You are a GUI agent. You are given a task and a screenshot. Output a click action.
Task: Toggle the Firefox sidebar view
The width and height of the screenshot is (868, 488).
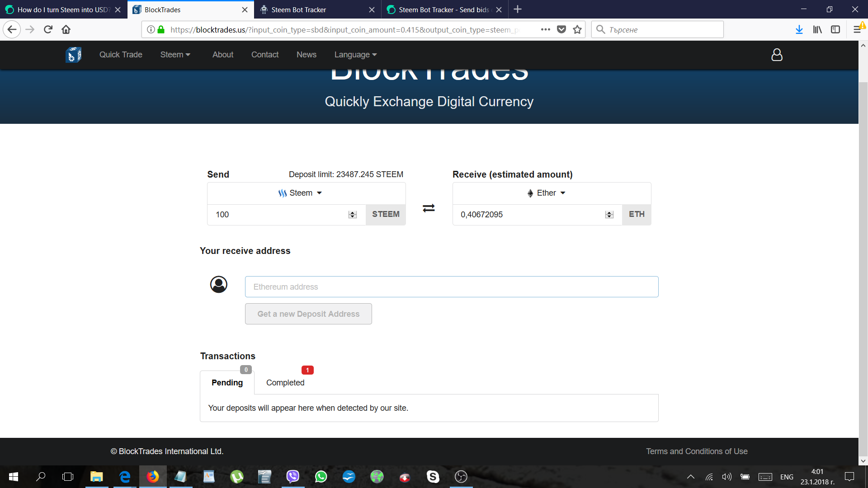click(835, 30)
